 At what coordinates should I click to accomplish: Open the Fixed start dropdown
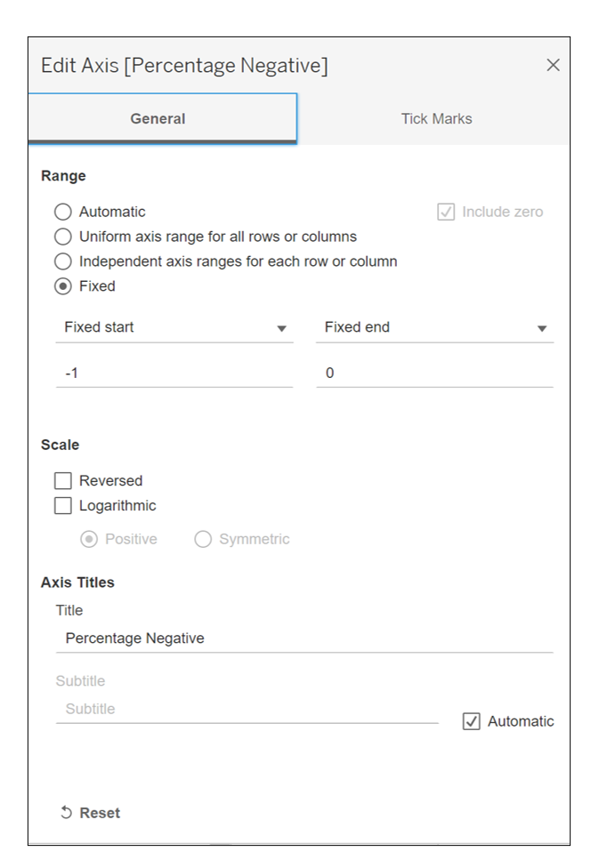pos(174,327)
